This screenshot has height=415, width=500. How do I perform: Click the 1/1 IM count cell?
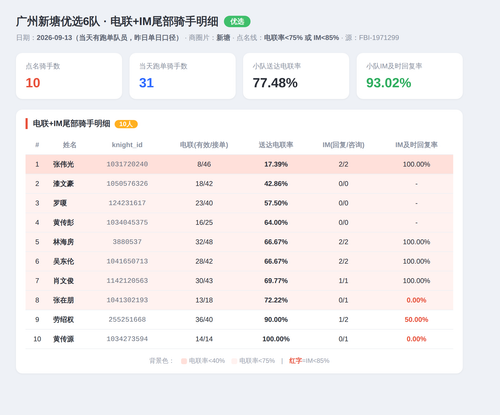pos(343,281)
